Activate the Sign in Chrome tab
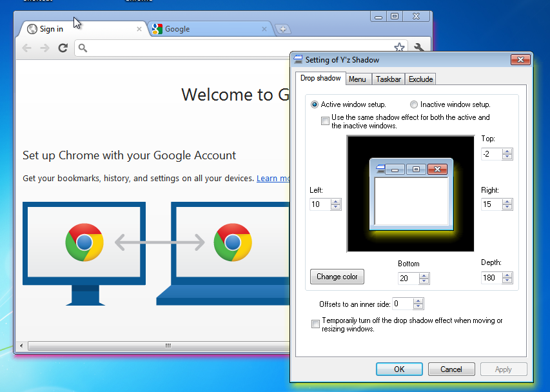Screen dimensions: 550x392 (81, 29)
